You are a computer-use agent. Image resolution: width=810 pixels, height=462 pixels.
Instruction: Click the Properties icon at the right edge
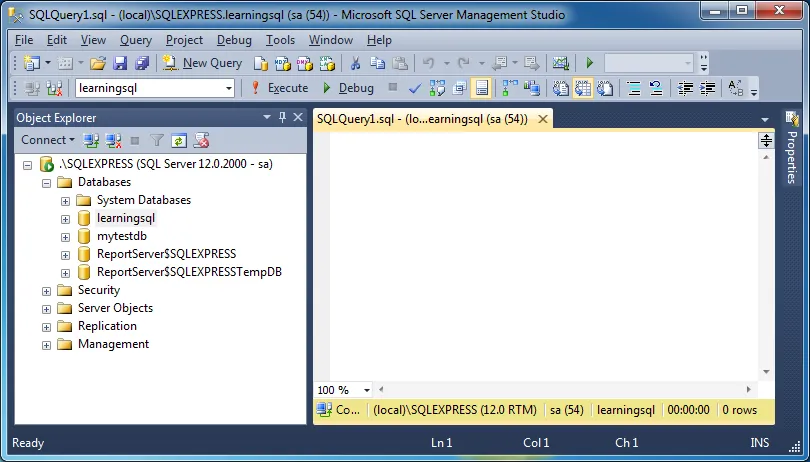tap(792, 118)
